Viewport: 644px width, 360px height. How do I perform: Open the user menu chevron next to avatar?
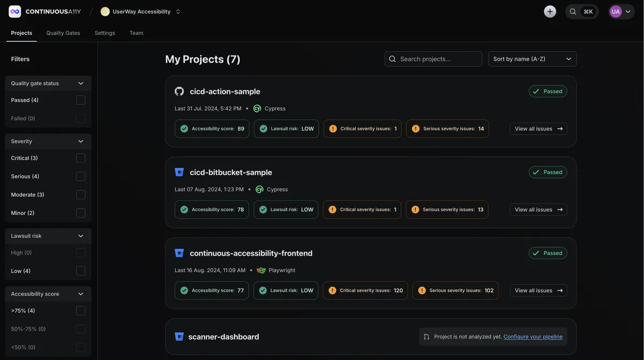628,11
